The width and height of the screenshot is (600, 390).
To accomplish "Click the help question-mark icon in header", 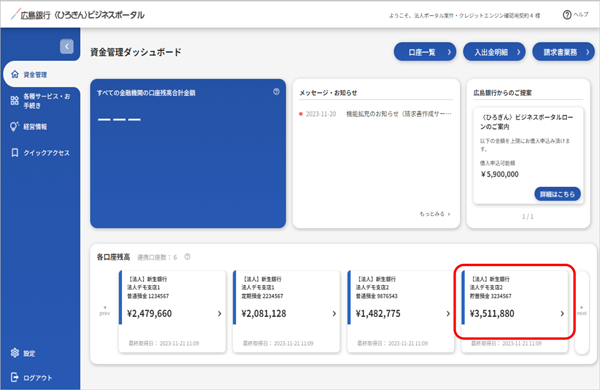I will click(567, 15).
